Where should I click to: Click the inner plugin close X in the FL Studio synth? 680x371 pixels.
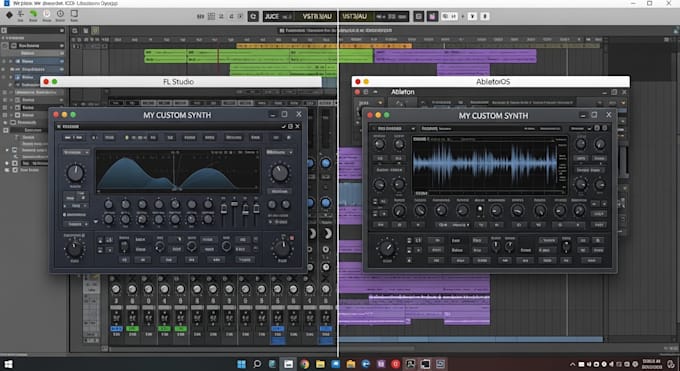pos(298,126)
